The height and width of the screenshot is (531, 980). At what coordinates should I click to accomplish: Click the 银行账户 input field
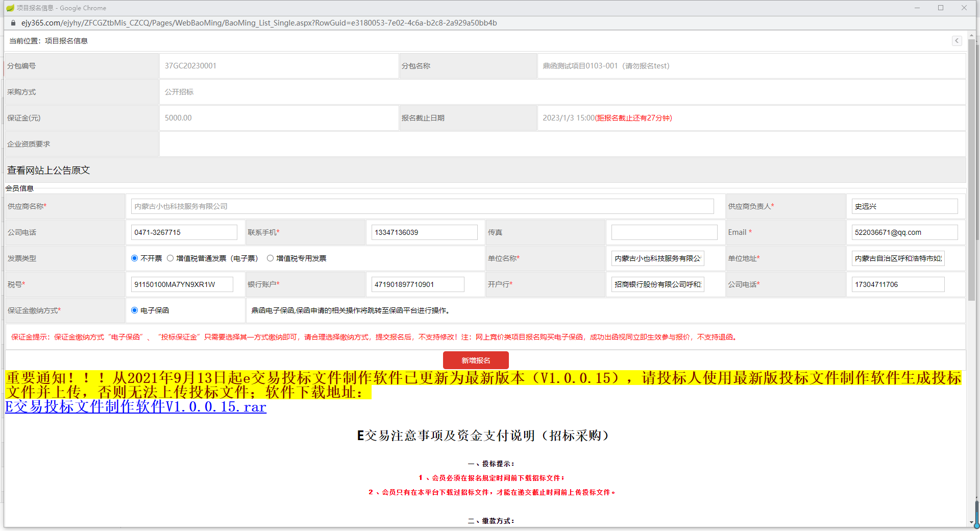(x=418, y=284)
